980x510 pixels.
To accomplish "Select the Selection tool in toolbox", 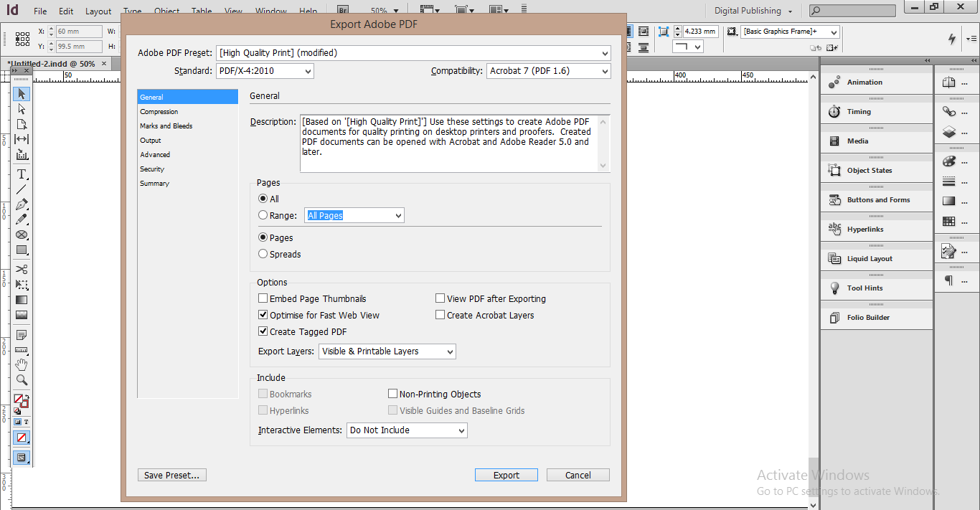I will coord(22,94).
